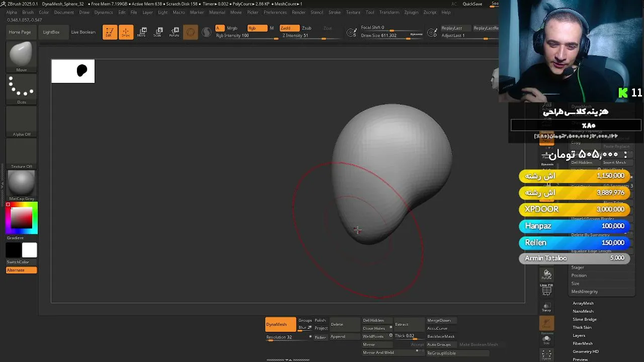Open the Dots stroke type picker
This screenshot has width=644, height=362.
[21, 88]
